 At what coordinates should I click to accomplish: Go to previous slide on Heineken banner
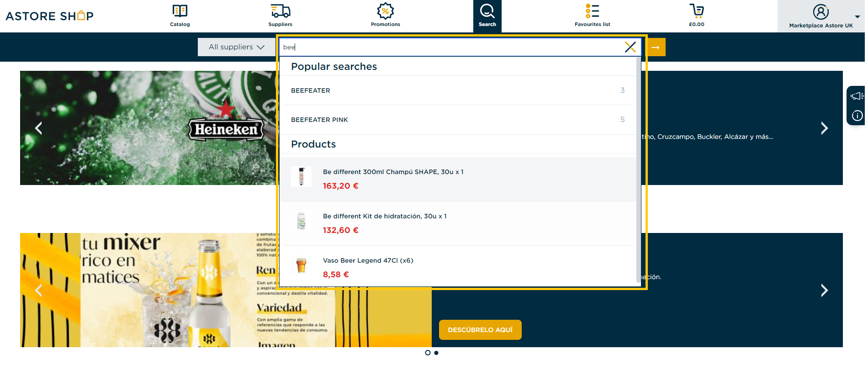39,128
